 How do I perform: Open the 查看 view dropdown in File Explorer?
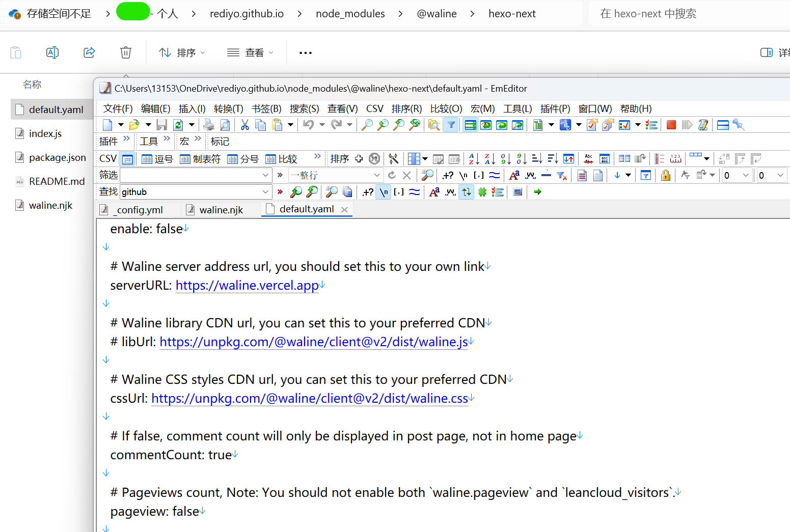coord(250,52)
